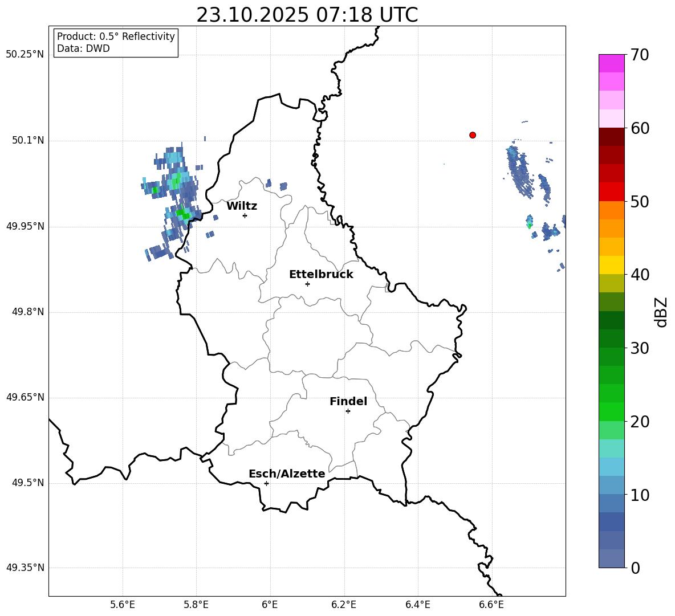Click the small green echo near right map edge
The width and height of the screenshot is (675, 616).
click(530, 222)
